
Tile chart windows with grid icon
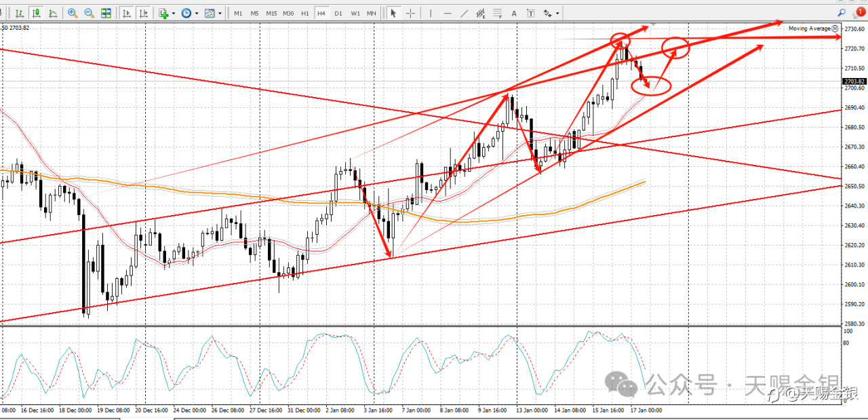point(106,13)
